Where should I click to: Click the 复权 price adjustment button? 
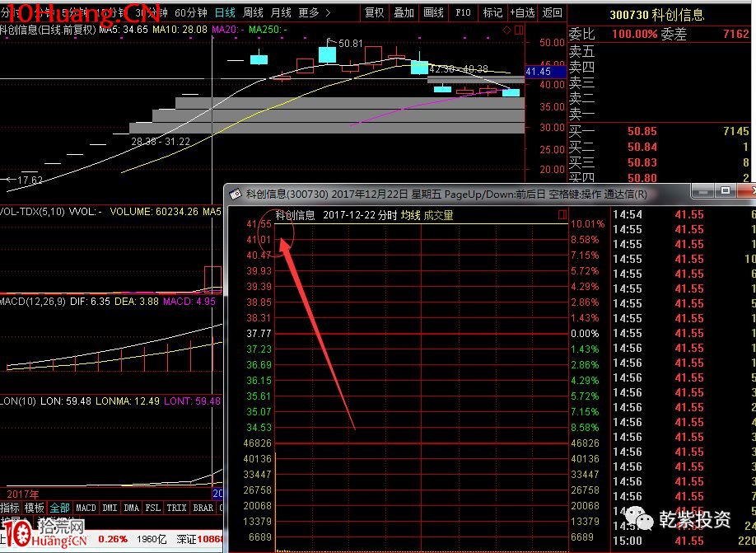pyautogui.click(x=374, y=13)
